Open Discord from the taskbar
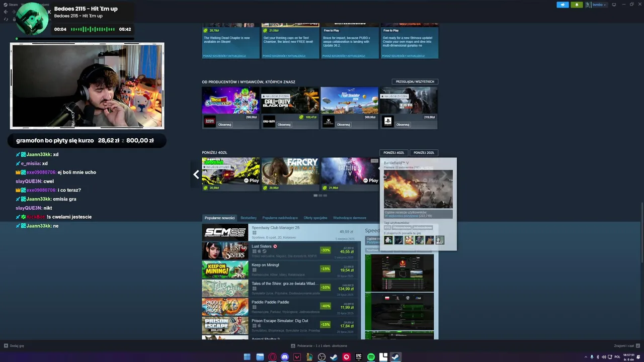This screenshot has height=362, width=644. pos(285,357)
